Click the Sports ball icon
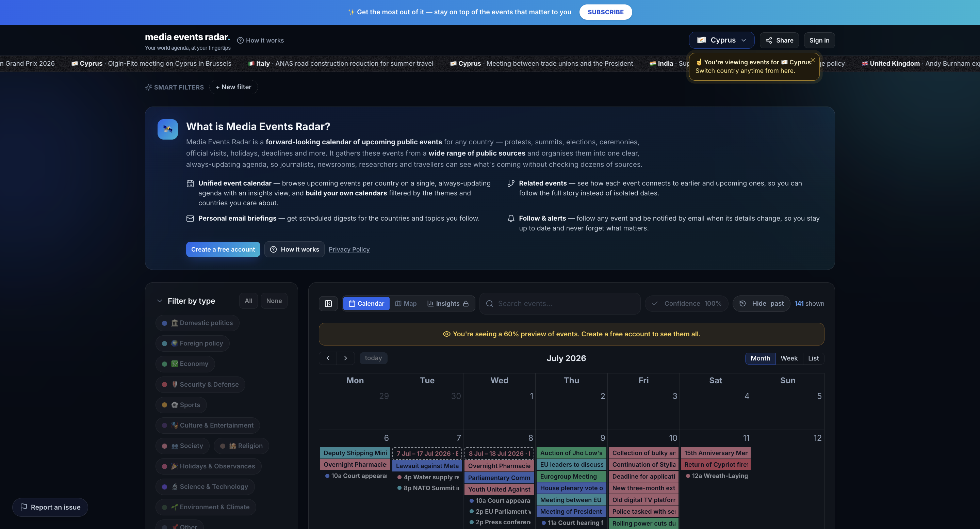 pyautogui.click(x=174, y=405)
